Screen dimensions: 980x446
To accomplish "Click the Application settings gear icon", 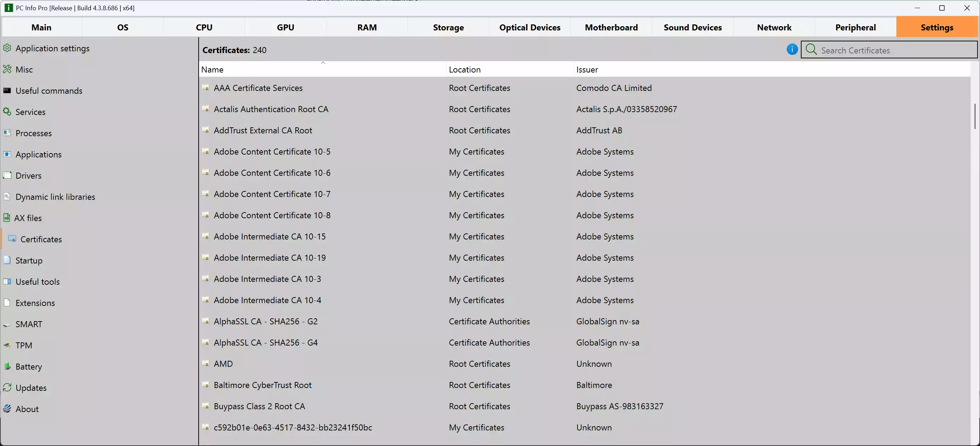I will tap(7, 48).
